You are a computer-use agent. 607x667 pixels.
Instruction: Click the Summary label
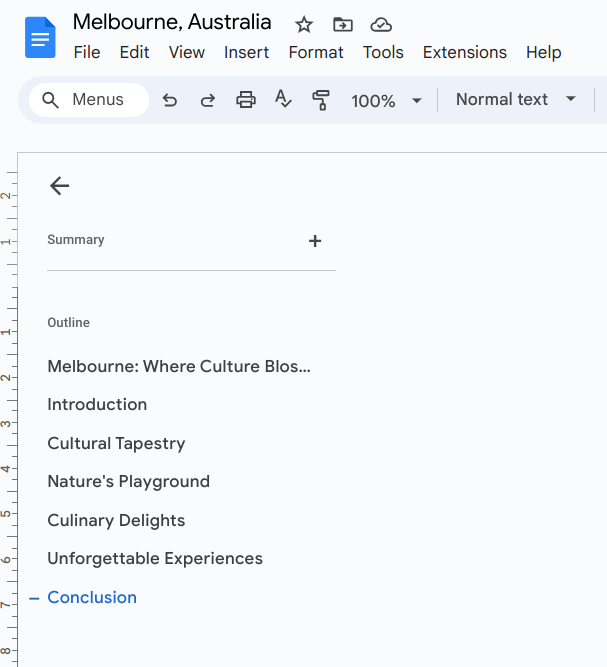[76, 239]
